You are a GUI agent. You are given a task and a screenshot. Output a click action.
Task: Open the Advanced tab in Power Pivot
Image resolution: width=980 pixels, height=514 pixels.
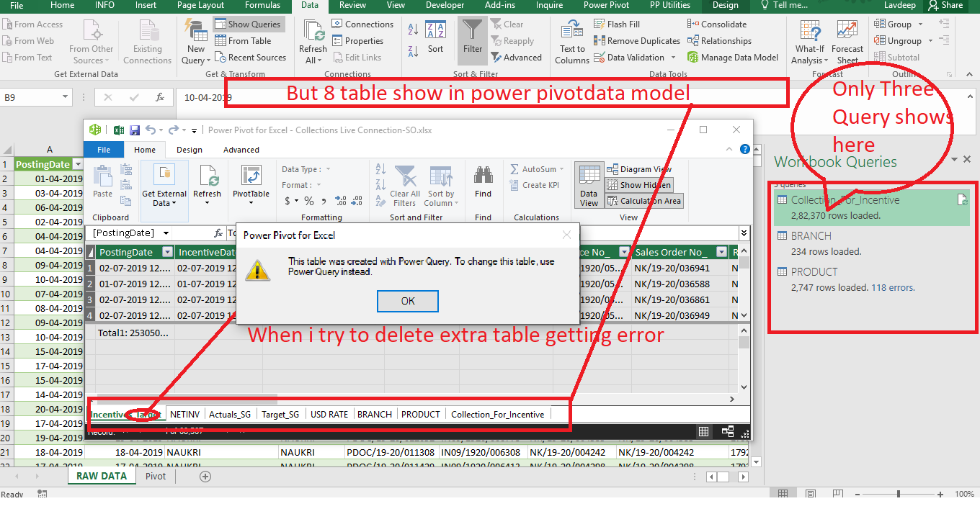click(241, 150)
